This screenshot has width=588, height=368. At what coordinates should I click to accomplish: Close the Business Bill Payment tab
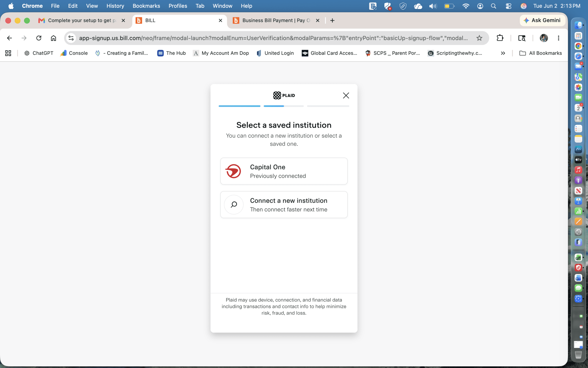[x=318, y=20]
